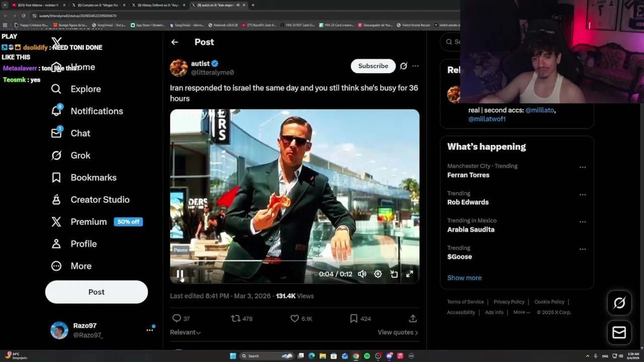Click the browser address bar
Viewport: 644px width, 362px height.
coord(242,16)
